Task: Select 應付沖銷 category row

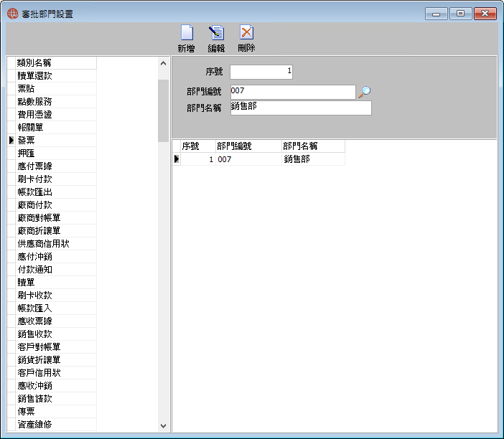Action: pyautogui.click(x=56, y=257)
